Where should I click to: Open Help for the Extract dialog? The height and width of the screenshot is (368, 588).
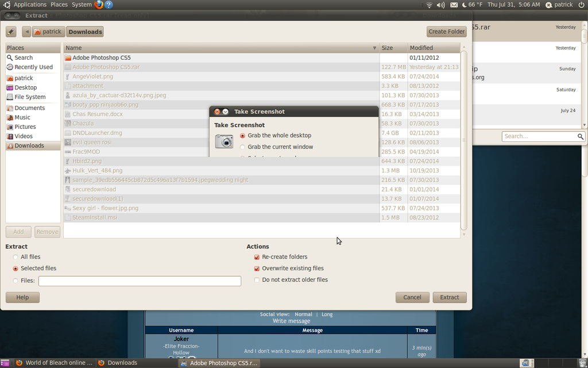click(22, 297)
